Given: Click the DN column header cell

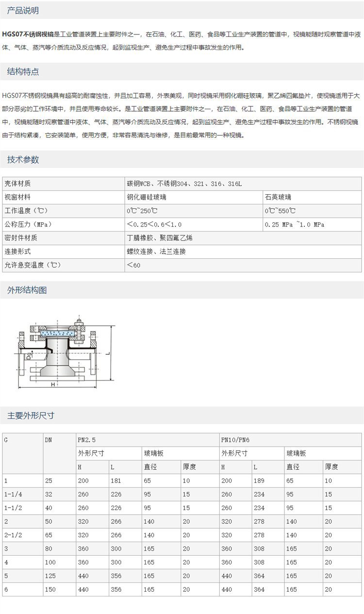Looking at the screenshot, I should click(x=59, y=453).
